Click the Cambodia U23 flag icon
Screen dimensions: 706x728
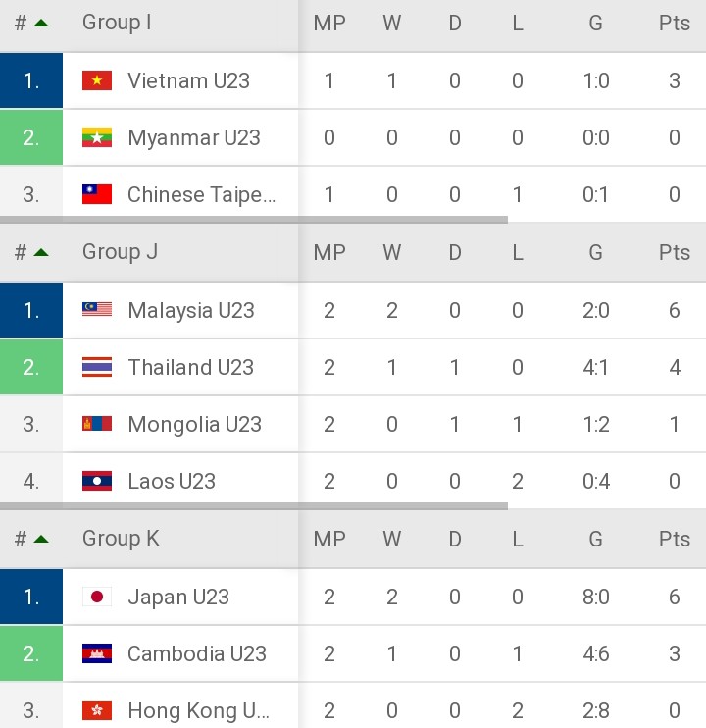click(x=97, y=653)
